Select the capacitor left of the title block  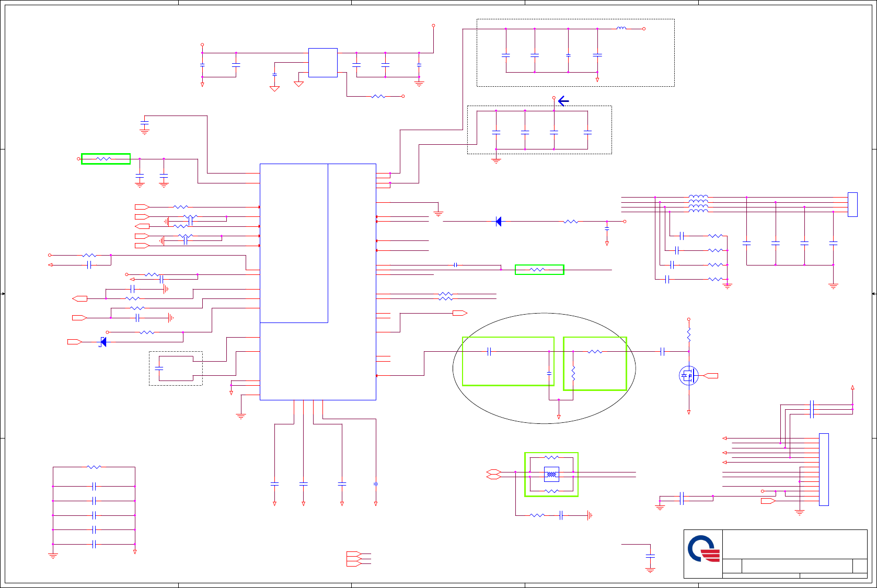click(650, 556)
